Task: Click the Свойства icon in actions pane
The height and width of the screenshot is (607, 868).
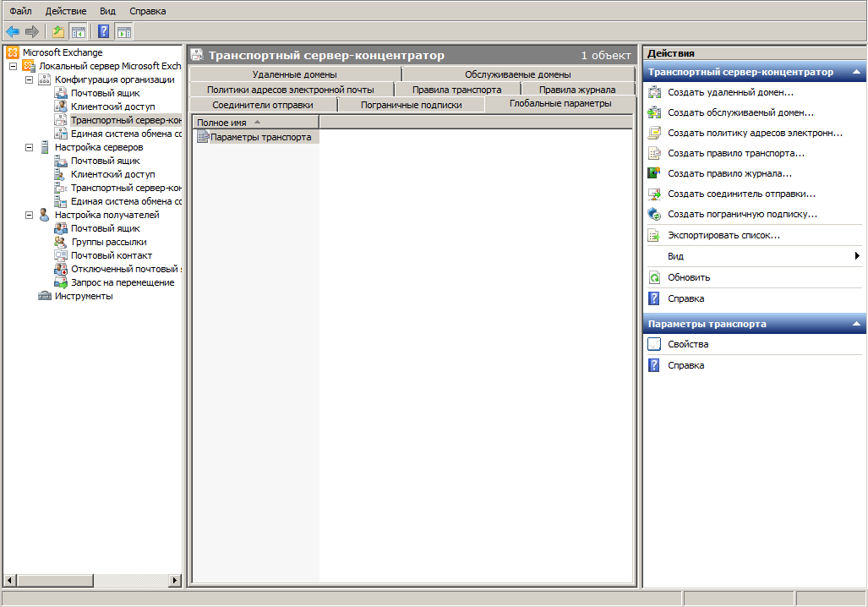Action: tap(654, 344)
